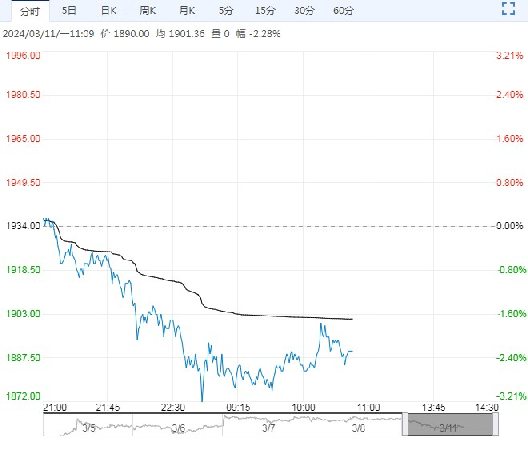Image resolution: width=528 pixels, height=452 pixels.
Task: Open the 5日 chart tab
Action: point(69,11)
